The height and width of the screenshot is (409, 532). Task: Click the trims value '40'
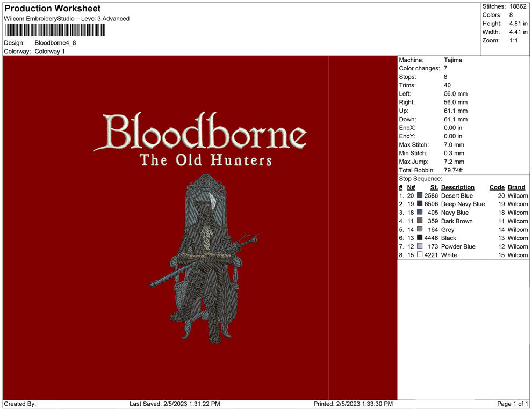[x=448, y=85]
